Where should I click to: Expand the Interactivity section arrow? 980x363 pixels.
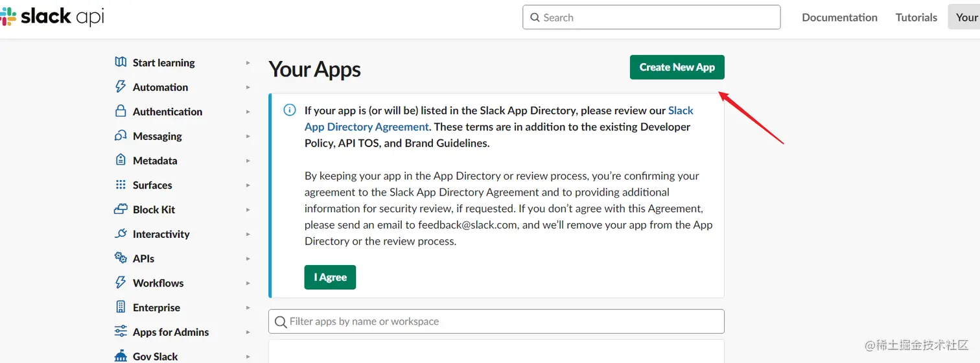click(x=248, y=234)
